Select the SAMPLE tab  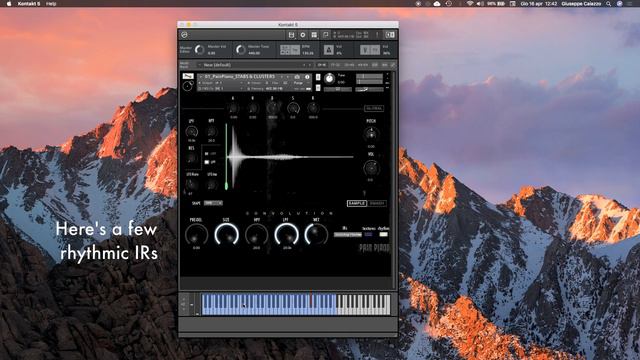tap(357, 203)
